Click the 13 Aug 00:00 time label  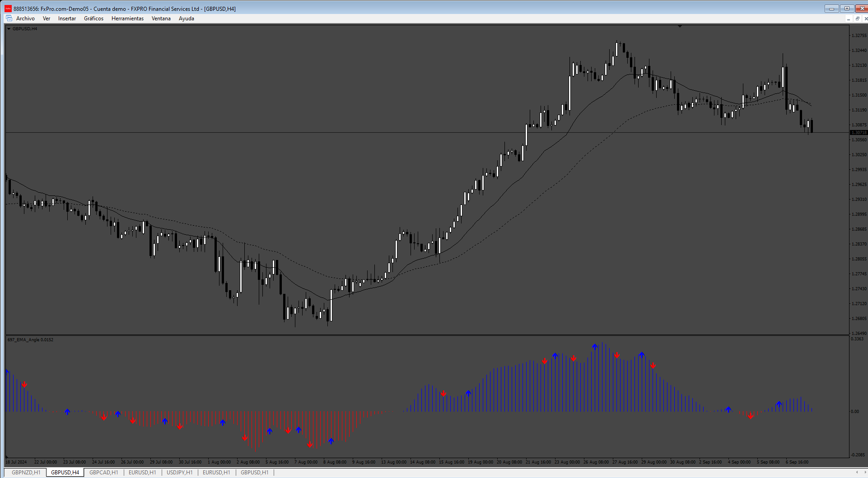click(x=394, y=462)
